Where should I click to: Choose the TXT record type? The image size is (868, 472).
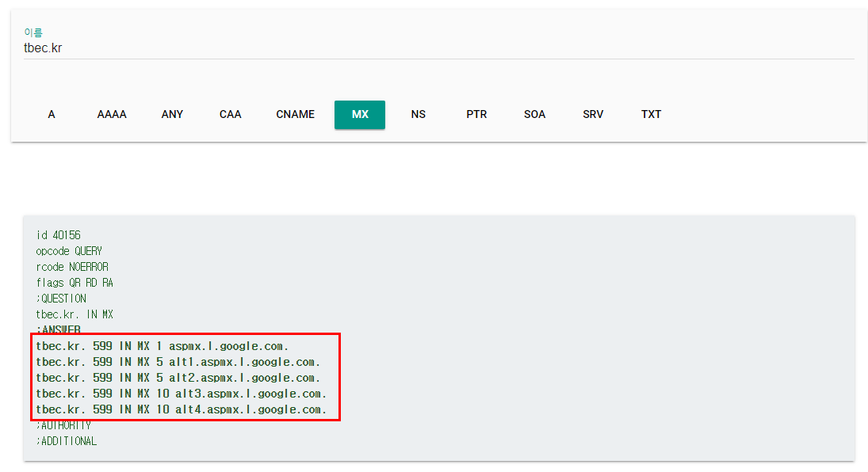point(651,115)
